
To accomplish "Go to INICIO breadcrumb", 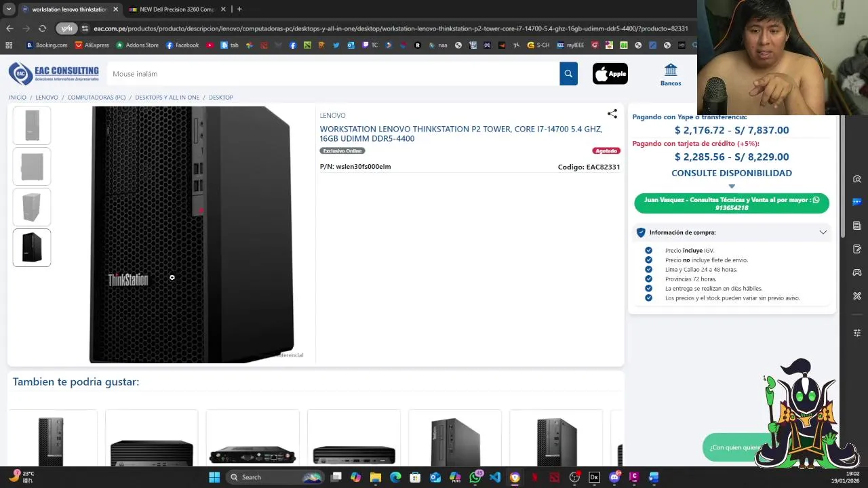I will click(18, 98).
